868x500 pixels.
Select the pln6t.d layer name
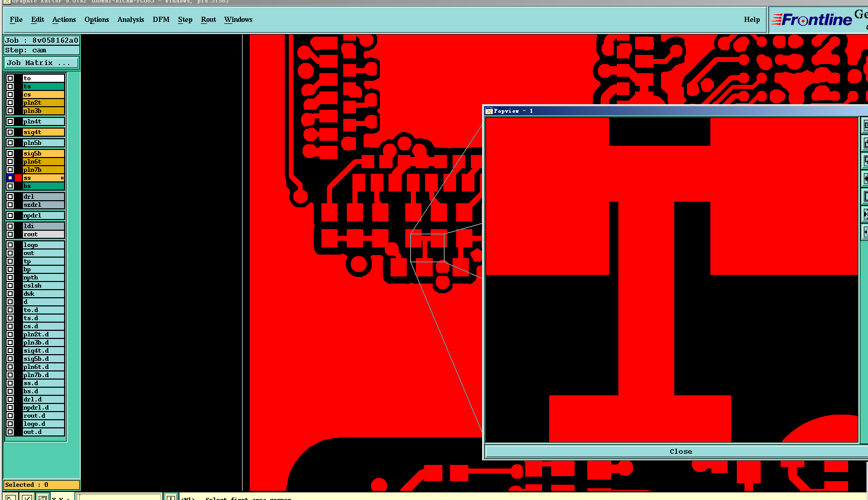[x=44, y=367]
